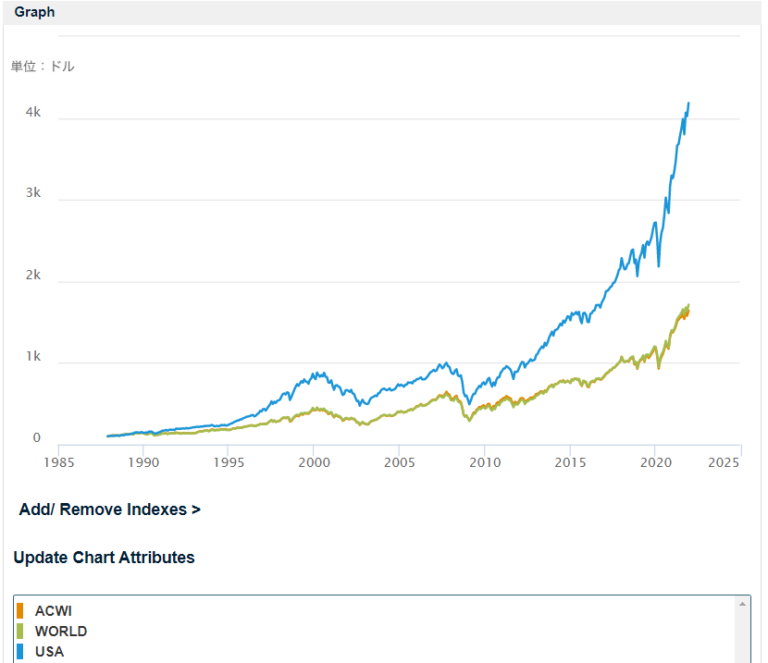Click the end of the green WORLD line
The height and width of the screenshot is (663, 768).
(688, 305)
